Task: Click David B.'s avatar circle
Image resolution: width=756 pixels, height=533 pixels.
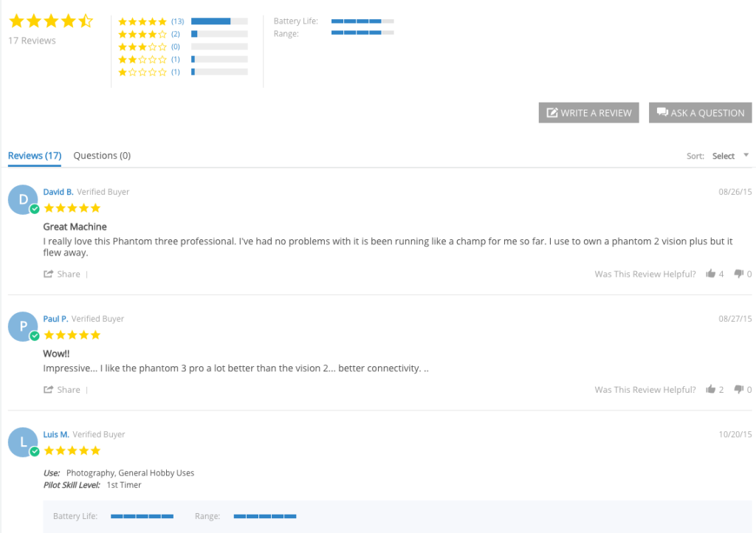Action: [x=23, y=199]
